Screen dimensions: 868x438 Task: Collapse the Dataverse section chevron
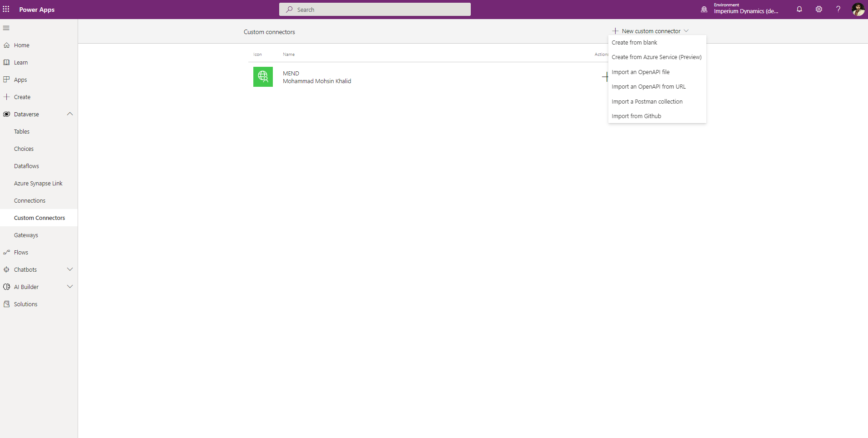click(70, 114)
